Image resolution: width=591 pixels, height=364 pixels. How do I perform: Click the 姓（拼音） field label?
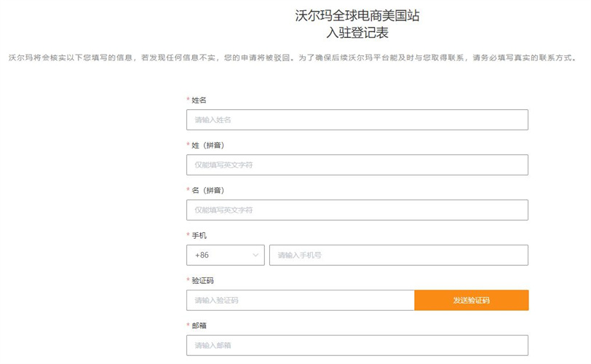(207, 146)
